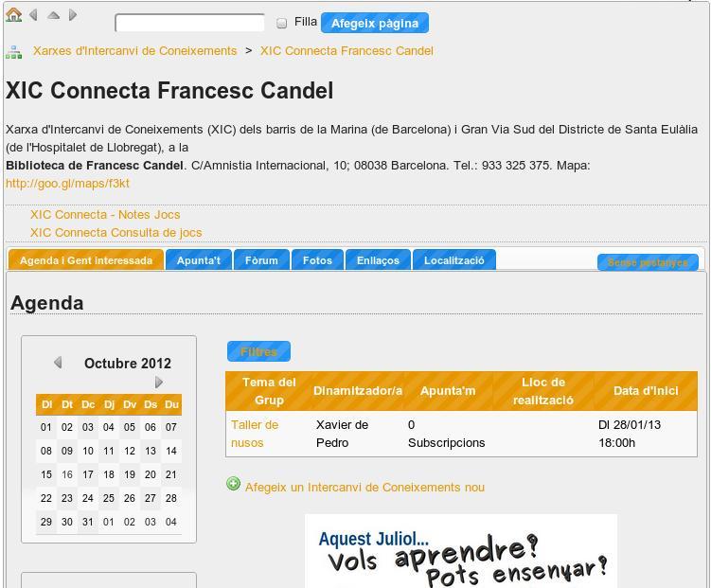Click the green plus add icon

(234, 485)
